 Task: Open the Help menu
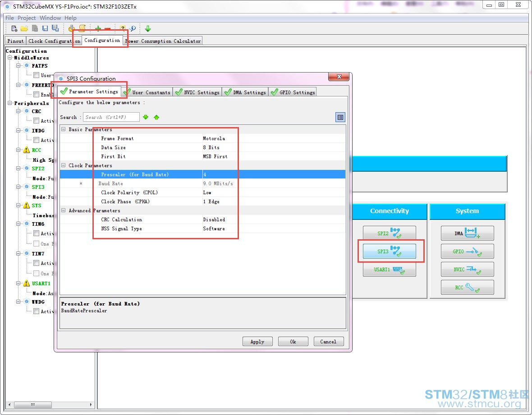[70, 18]
